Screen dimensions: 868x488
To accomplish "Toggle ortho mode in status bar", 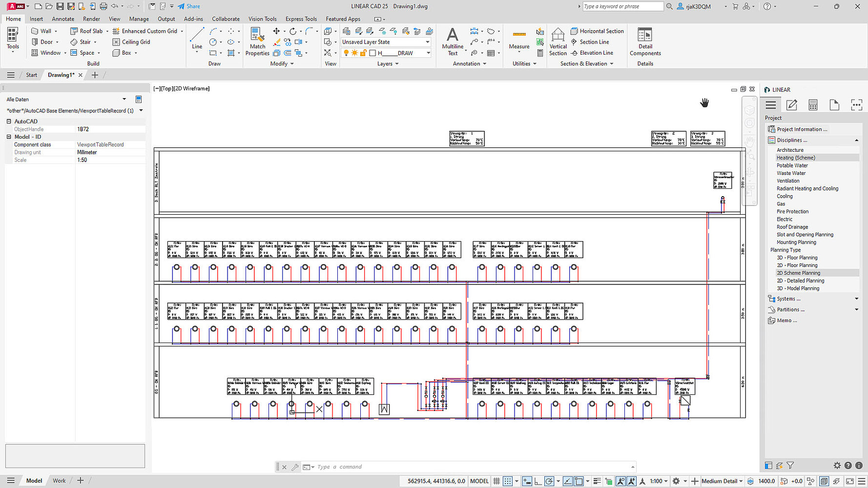I will click(x=538, y=481).
